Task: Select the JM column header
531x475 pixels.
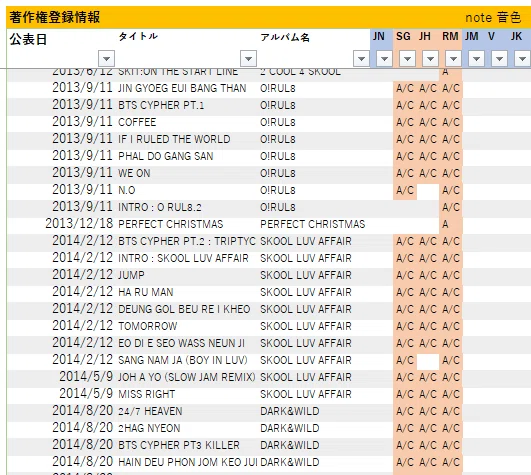Action: (x=471, y=36)
